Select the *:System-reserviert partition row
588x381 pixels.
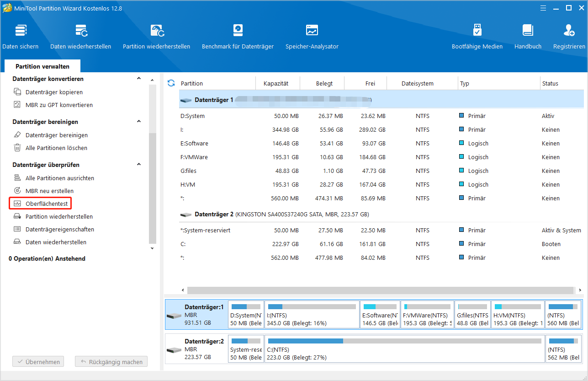tap(381, 231)
